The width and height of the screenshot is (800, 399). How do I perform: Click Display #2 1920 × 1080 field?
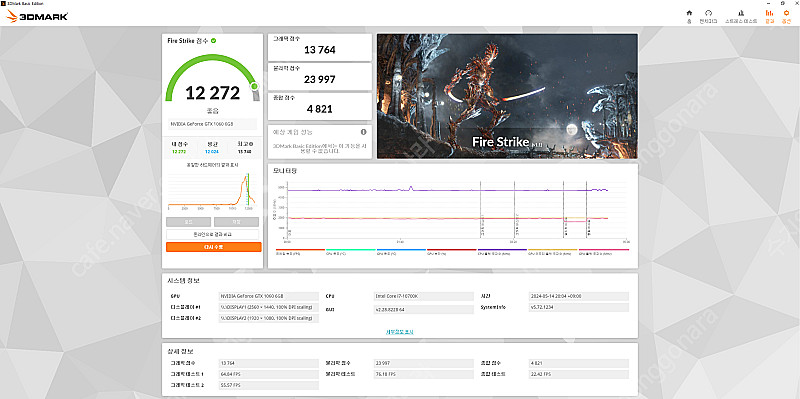(268, 318)
